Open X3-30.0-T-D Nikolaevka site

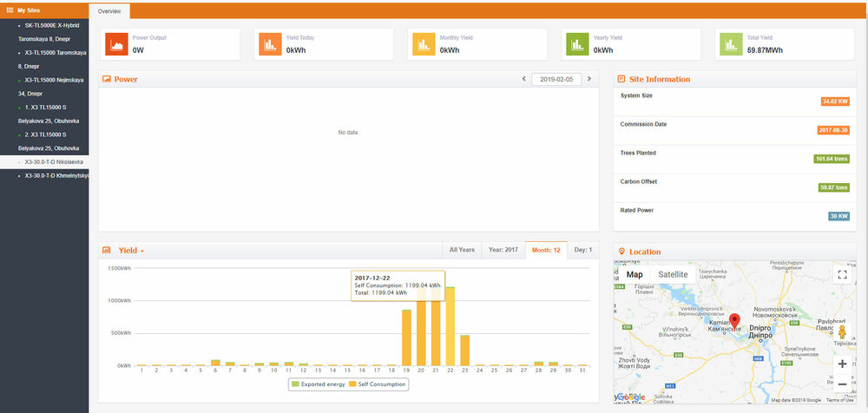point(54,162)
